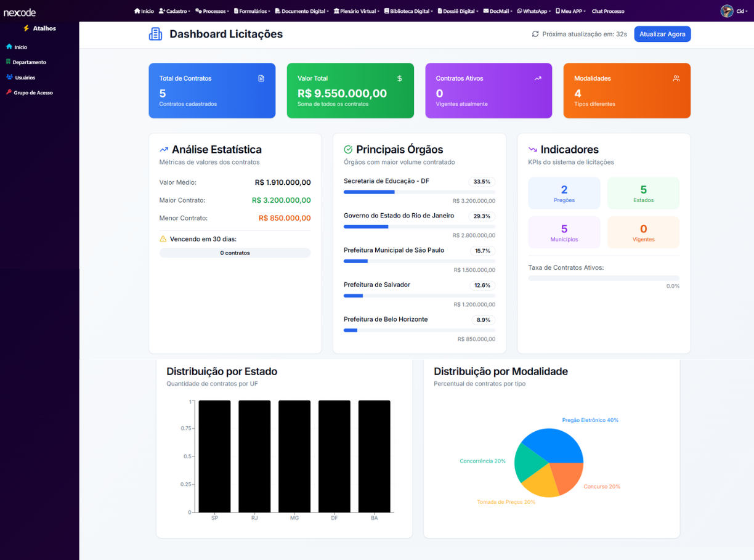754x560 pixels.
Task: Click the user avatar picture in top bar
Action: [x=727, y=11]
